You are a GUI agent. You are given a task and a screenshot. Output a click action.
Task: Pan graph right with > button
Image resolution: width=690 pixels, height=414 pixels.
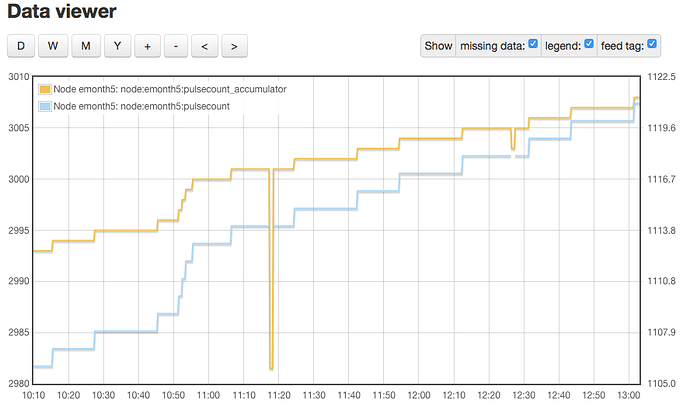pos(234,46)
